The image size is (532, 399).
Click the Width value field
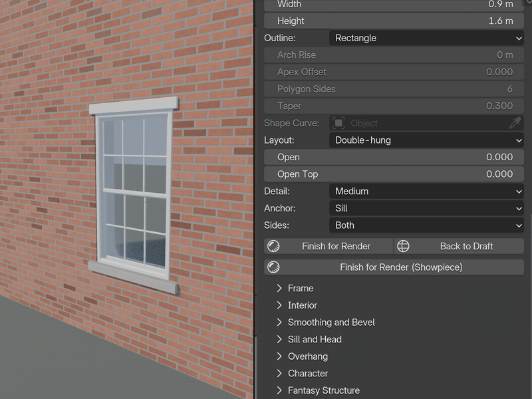tap(394, 5)
